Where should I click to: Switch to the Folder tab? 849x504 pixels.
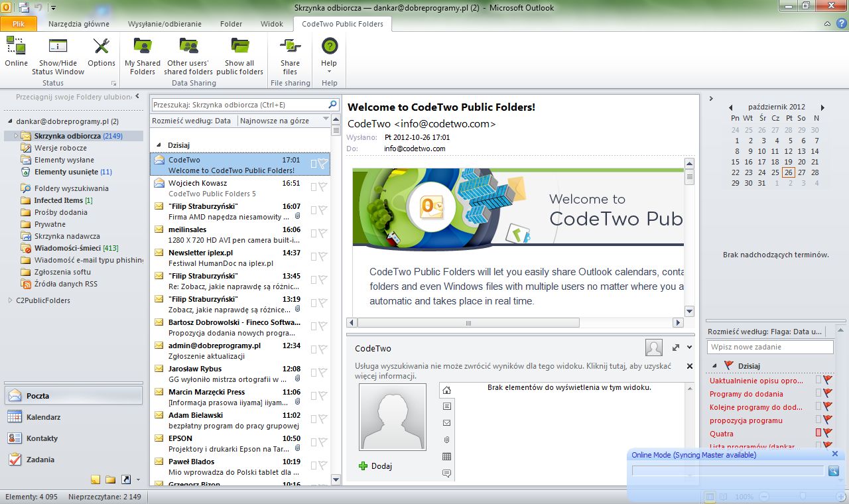[231, 24]
